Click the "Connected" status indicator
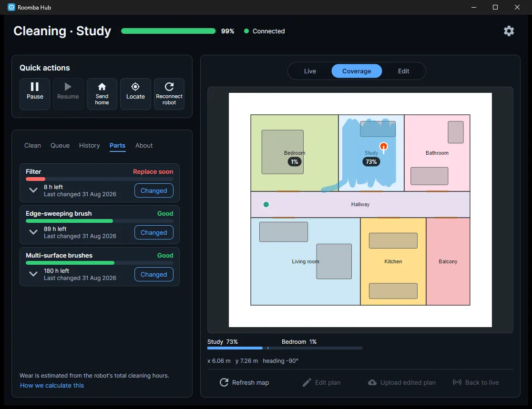 pos(264,31)
